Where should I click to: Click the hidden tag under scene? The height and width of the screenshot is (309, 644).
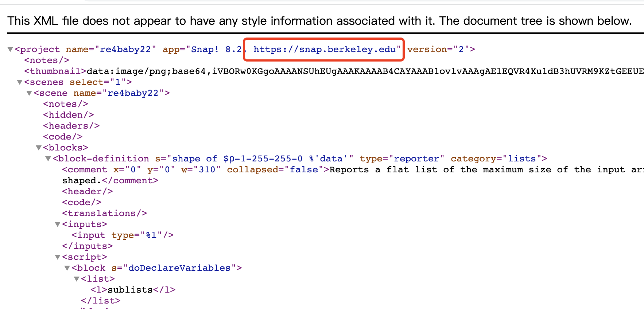click(x=68, y=115)
